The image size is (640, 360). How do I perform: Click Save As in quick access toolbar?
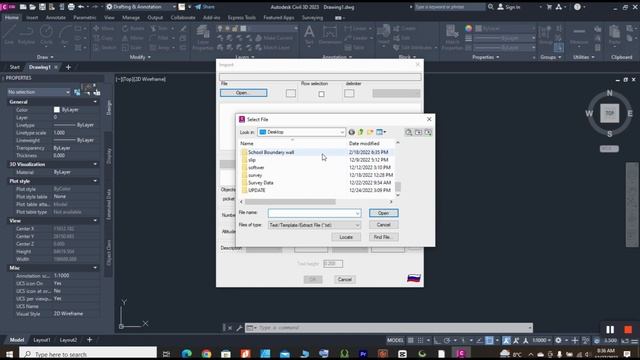pos(52,7)
